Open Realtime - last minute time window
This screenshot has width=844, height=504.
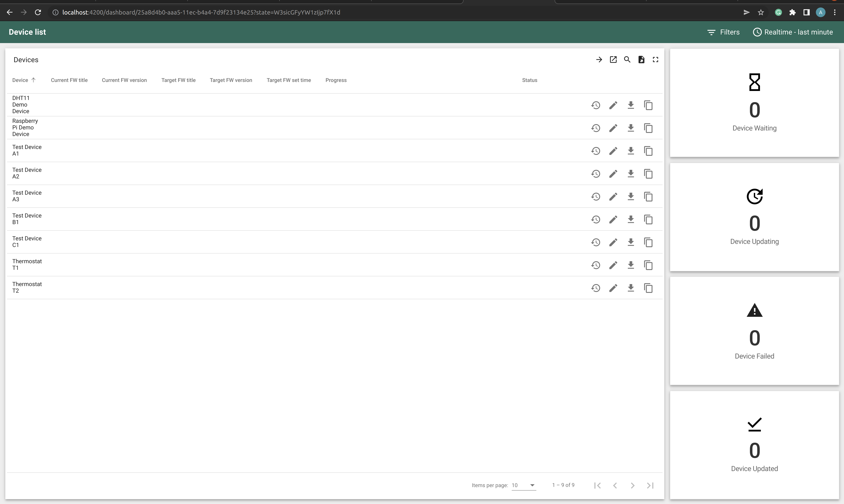click(793, 32)
